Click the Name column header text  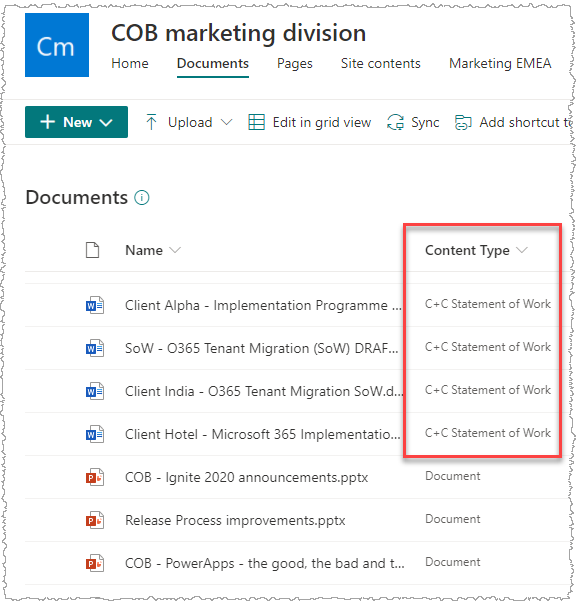(x=144, y=250)
